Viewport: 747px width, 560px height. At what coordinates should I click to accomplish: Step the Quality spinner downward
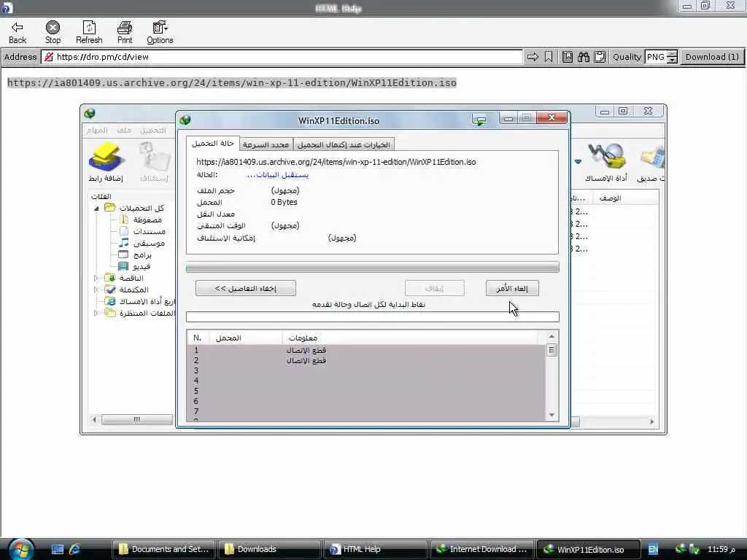tap(672, 61)
